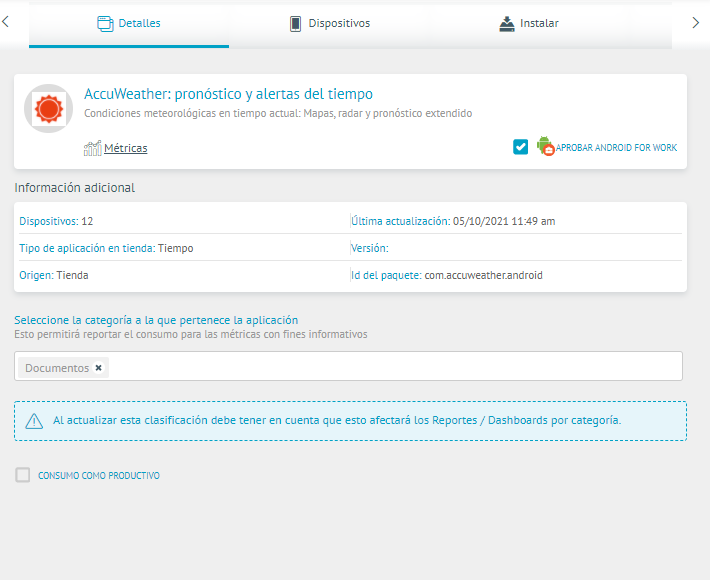Viewport: 710px width, 580px height.
Task: Click the Consumo como productivo label
Action: click(99, 475)
